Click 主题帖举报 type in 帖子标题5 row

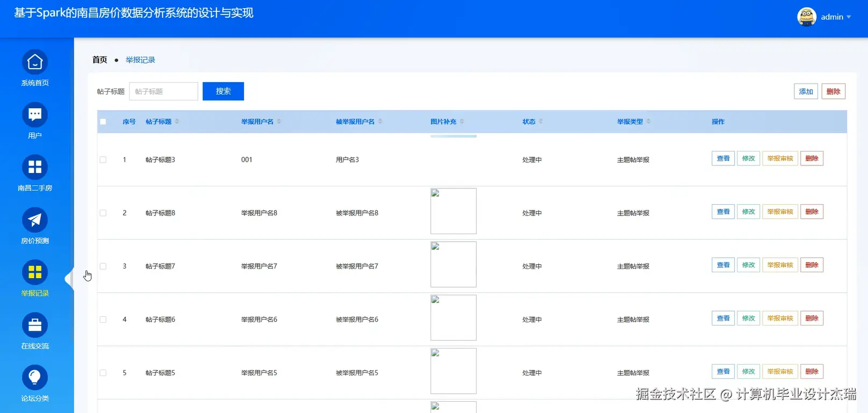pyautogui.click(x=633, y=373)
